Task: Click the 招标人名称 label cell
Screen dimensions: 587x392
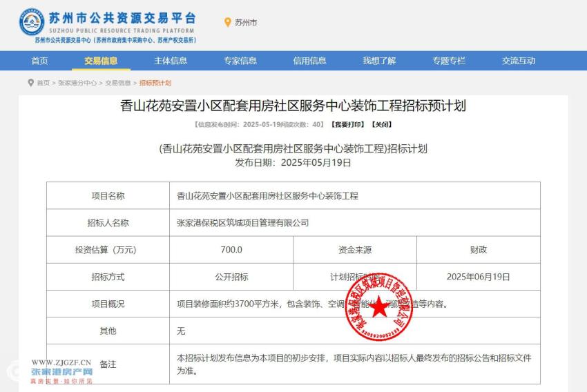Action: pyautogui.click(x=108, y=223)
